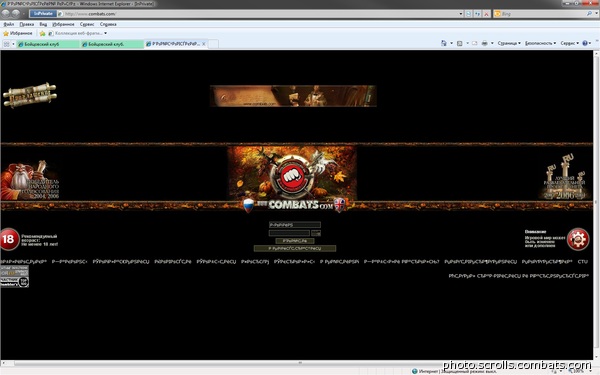Click the vertical scrollbar up arrow
This screenshot has height=375, width=600.
click(x=597, y=54)
